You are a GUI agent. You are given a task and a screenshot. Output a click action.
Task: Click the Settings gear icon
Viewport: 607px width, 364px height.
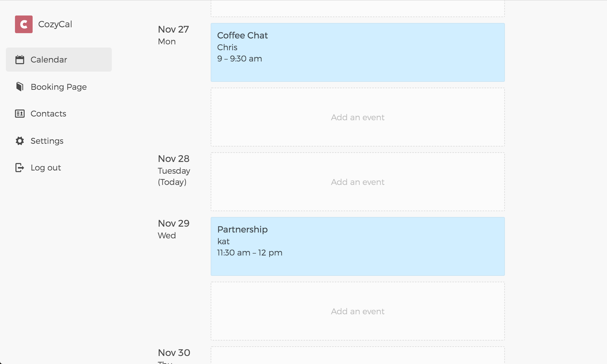[20, 141]
